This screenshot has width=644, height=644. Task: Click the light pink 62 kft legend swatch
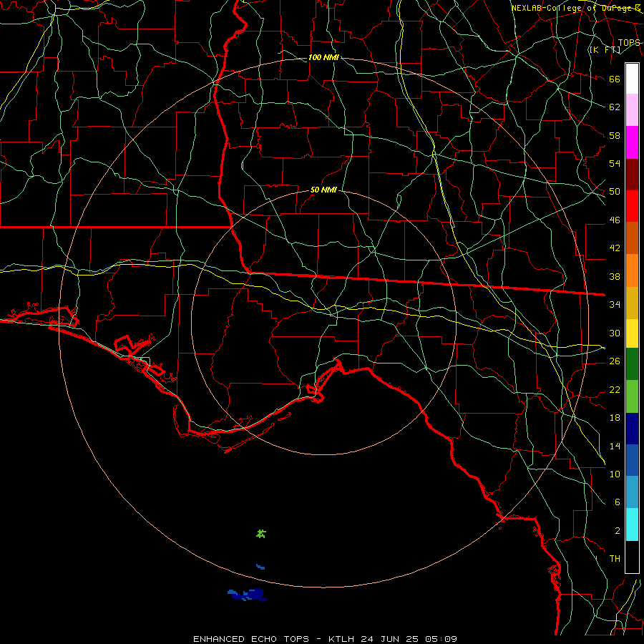point(632,110)
